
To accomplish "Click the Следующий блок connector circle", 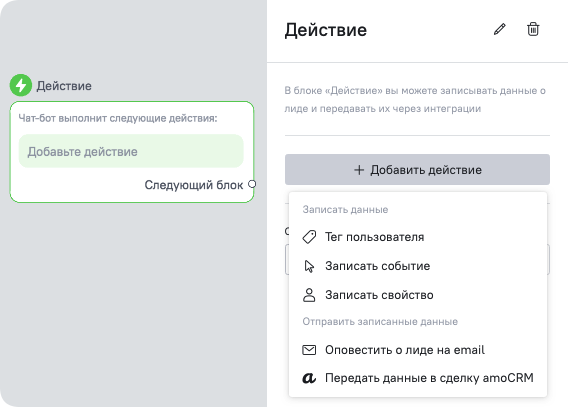I will pos(252,184).
